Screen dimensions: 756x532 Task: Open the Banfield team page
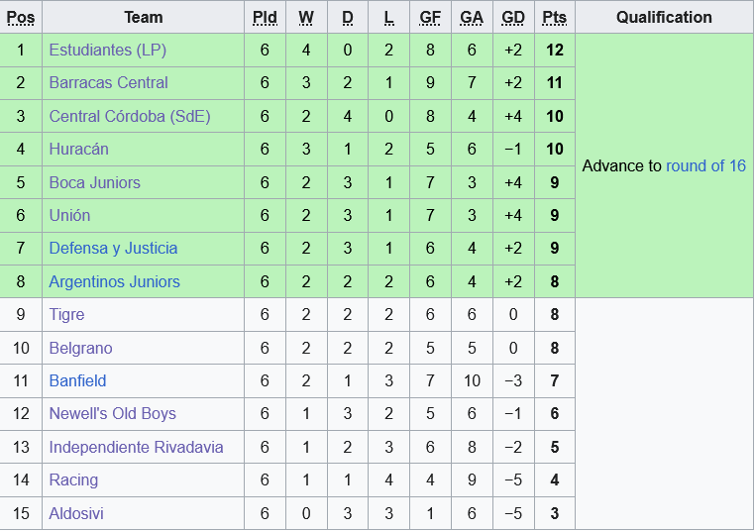click(x=77, y=381)
